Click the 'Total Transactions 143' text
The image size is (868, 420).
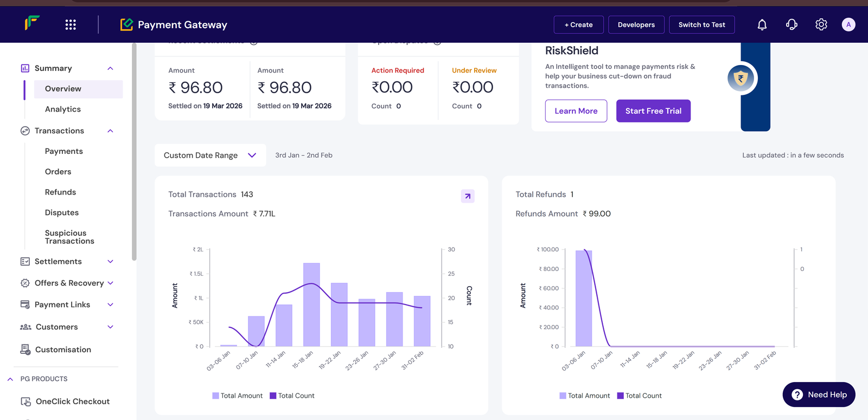click(x=210, y=195)
